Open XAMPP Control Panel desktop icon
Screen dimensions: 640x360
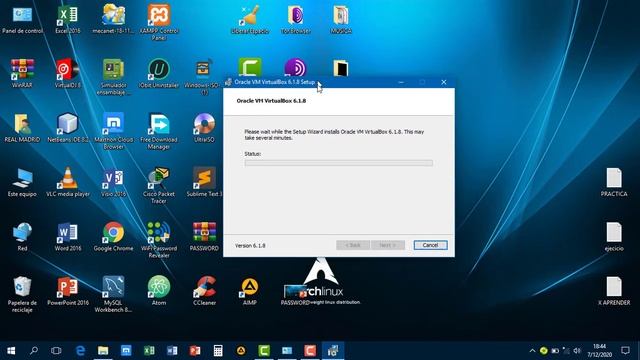(159, 21)
